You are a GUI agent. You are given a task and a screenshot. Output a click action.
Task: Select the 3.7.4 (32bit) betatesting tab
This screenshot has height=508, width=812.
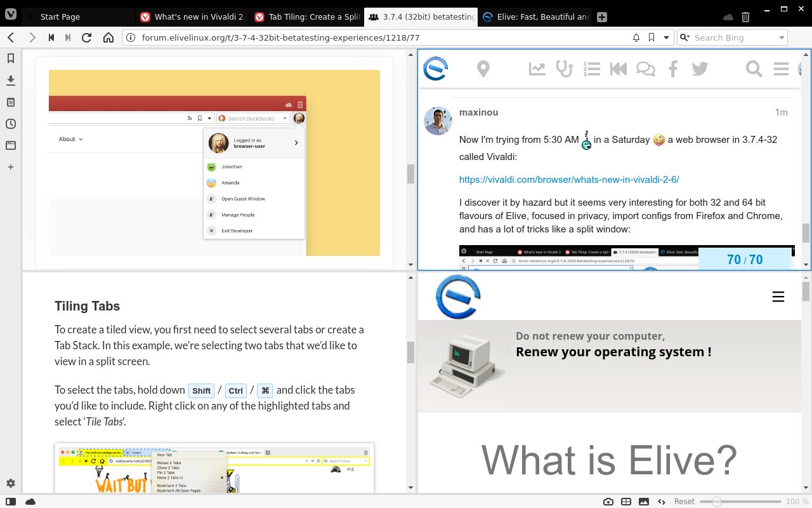[421, 17]
